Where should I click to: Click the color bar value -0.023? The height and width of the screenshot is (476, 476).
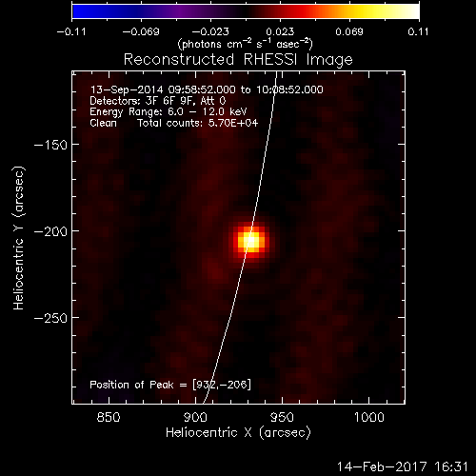point(210,31)
